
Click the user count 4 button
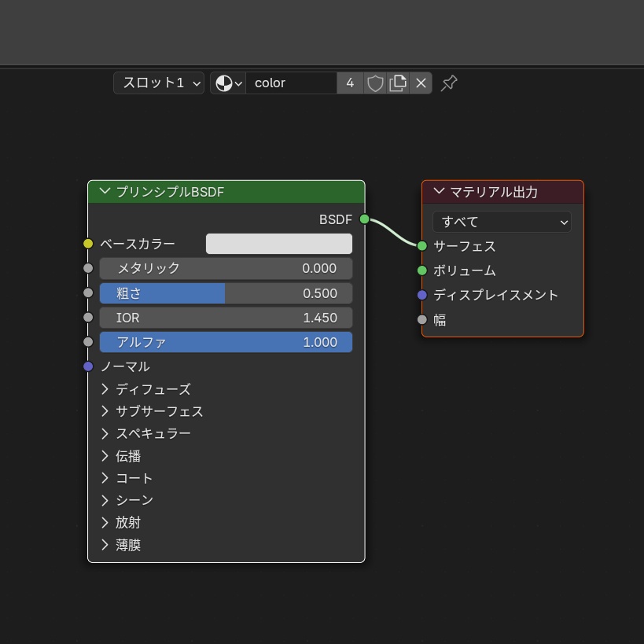349,83
